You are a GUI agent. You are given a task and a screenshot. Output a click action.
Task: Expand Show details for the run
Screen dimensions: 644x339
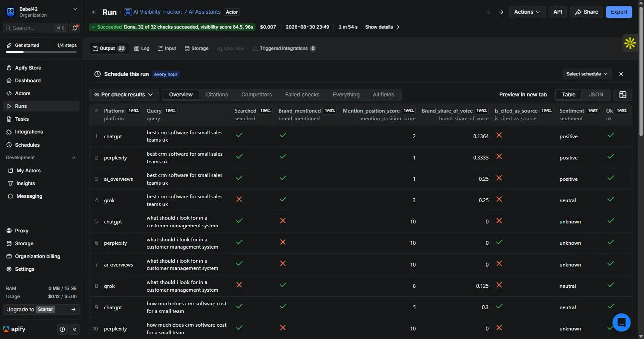382,27
